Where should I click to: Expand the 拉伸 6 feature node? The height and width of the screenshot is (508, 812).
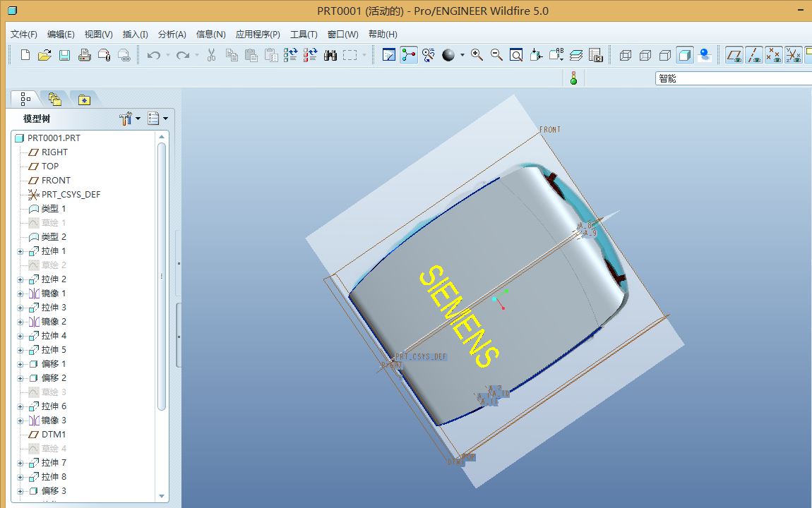pos(20,406)
